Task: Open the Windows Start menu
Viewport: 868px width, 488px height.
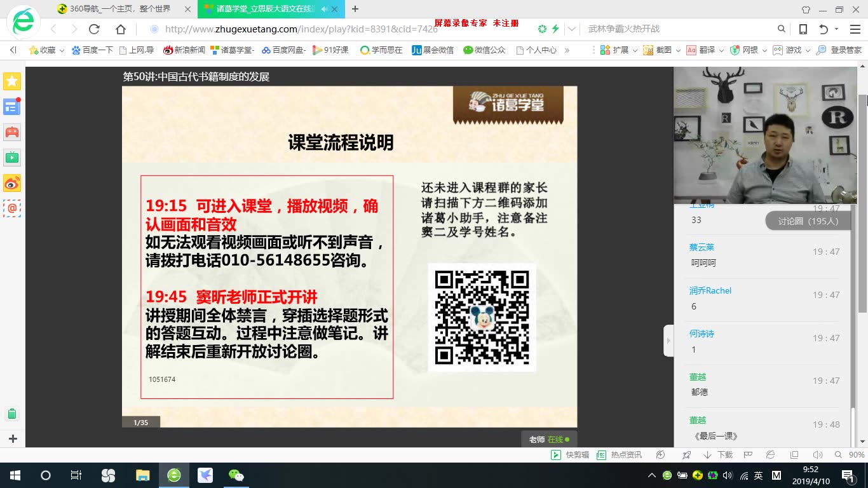Action: click(x=15, y=475)
